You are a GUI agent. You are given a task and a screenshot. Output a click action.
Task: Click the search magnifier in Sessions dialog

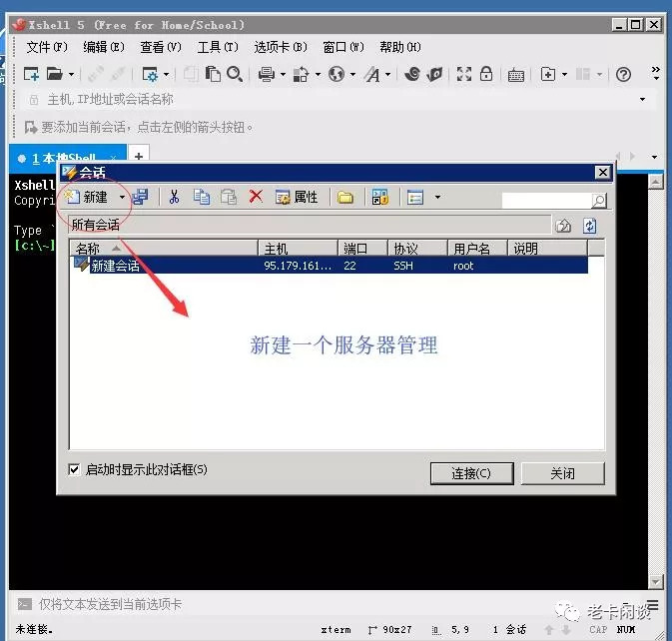[599, 200]
